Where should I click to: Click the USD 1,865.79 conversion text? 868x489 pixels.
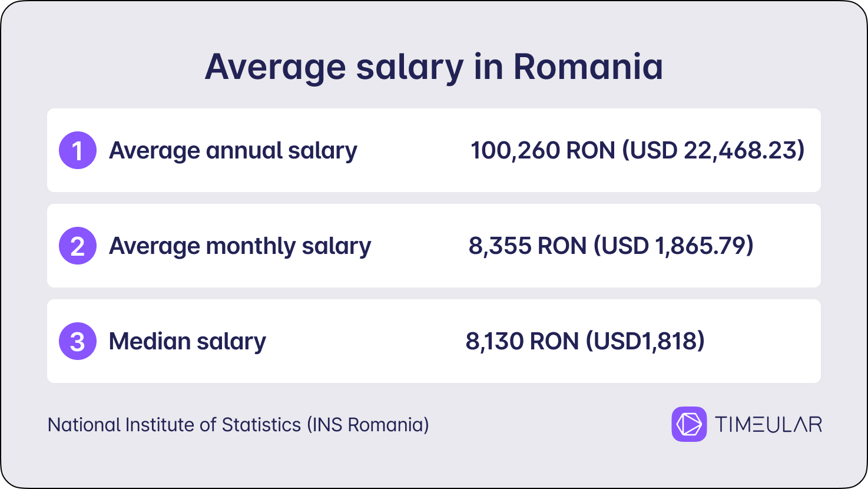click(x=674, y=246)
